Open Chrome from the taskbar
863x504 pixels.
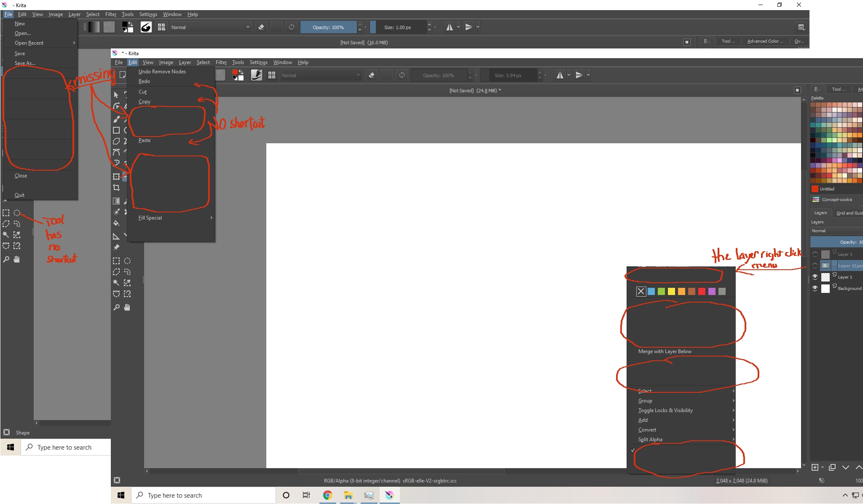pos(327,495)
